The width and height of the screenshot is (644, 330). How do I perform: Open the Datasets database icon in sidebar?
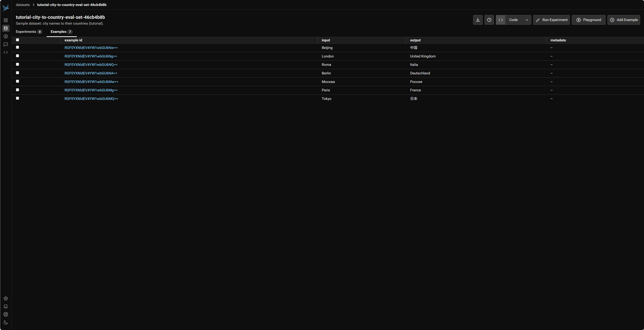point(6,28)
